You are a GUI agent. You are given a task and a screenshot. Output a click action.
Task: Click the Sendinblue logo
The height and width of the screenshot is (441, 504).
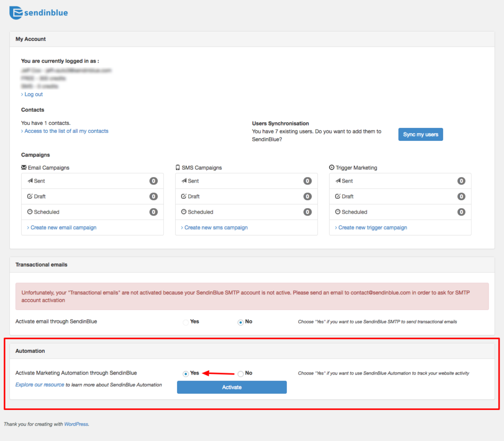click(x=38, y=13)
